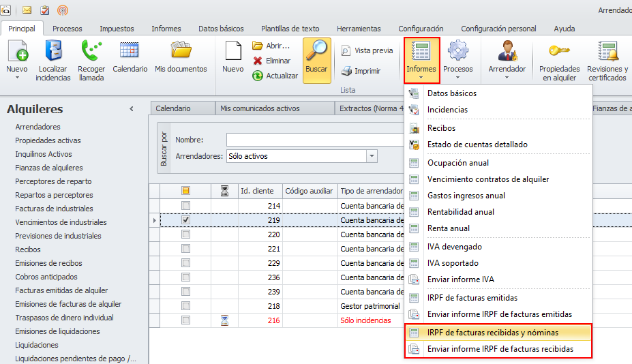Expand the Arrendadores filter combo box
This screenshot has height=364, width=632.
coord(372,156)
